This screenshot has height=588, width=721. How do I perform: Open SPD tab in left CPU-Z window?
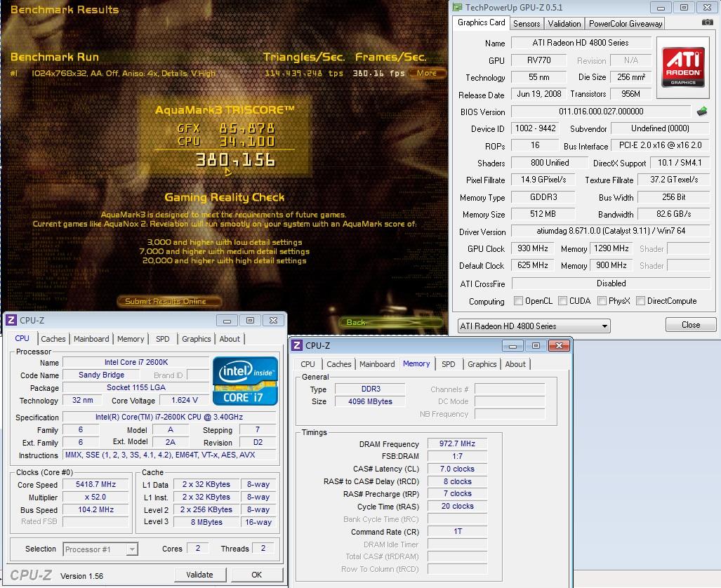pyautogui.click(x=163, y=339)
